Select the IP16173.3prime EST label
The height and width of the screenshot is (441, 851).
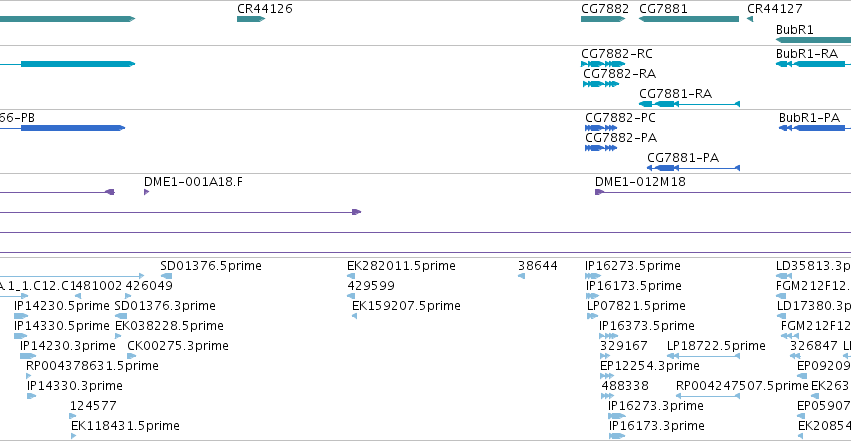(657, 426)
